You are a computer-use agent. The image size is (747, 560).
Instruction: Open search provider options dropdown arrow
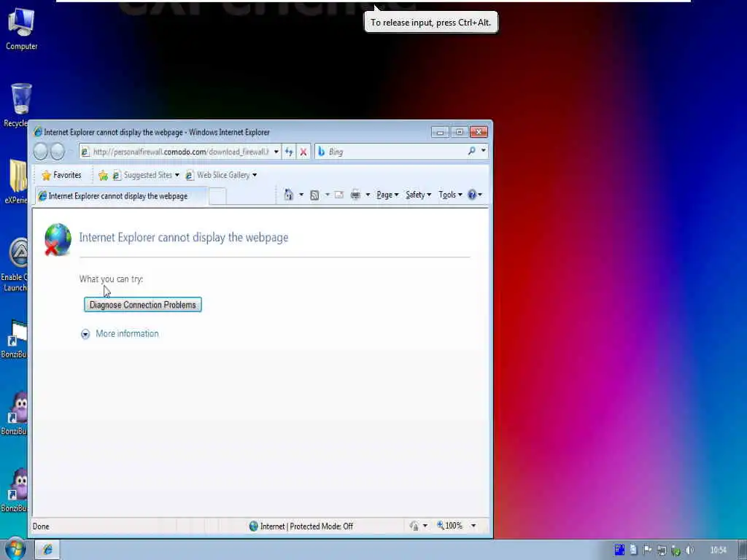coord(483,151)
